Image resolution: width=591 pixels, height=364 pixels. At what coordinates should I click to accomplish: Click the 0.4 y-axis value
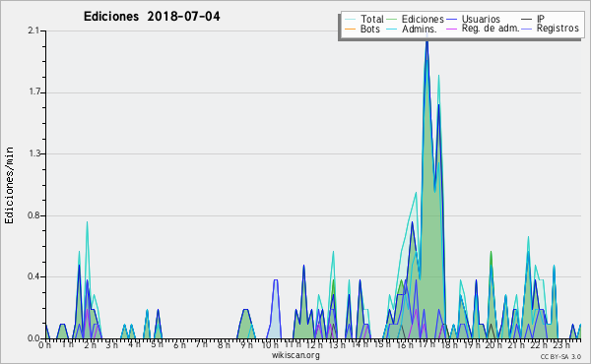(x=33, y=276)
